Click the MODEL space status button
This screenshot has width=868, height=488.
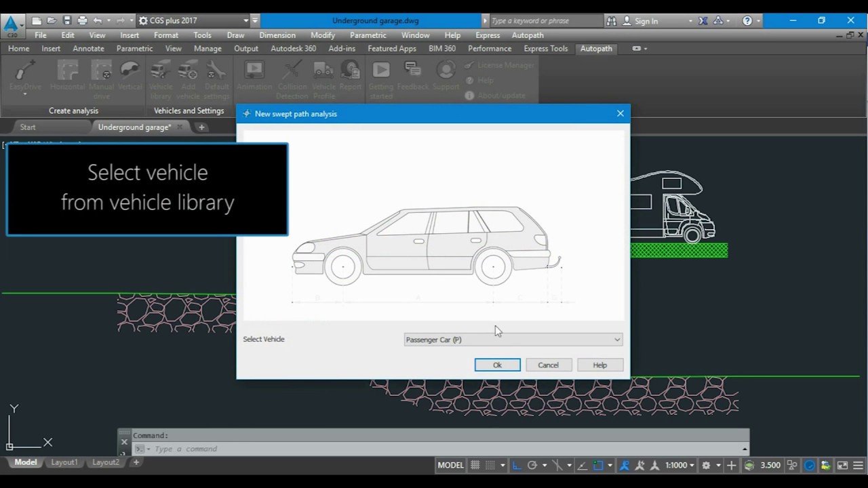(x=450, y=465)
